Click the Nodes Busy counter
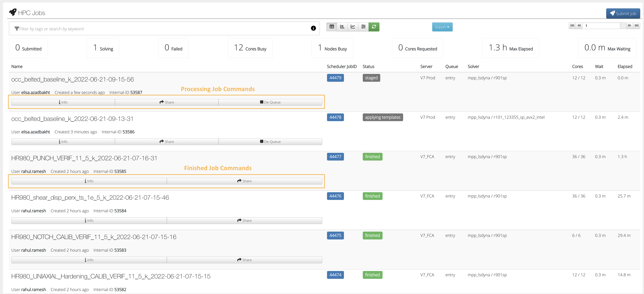Screen dimensions: 644x294 click(332, 48)
